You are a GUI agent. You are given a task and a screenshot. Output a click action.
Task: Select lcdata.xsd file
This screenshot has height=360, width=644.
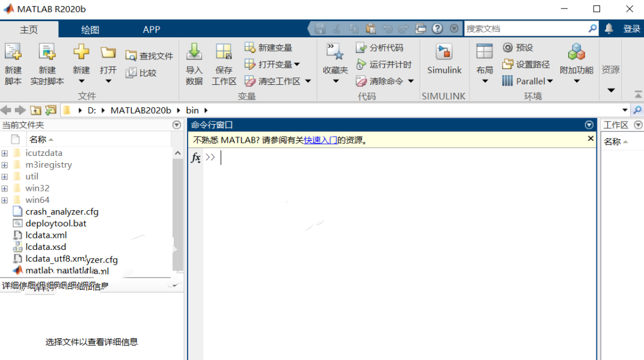tap(46, 247)
